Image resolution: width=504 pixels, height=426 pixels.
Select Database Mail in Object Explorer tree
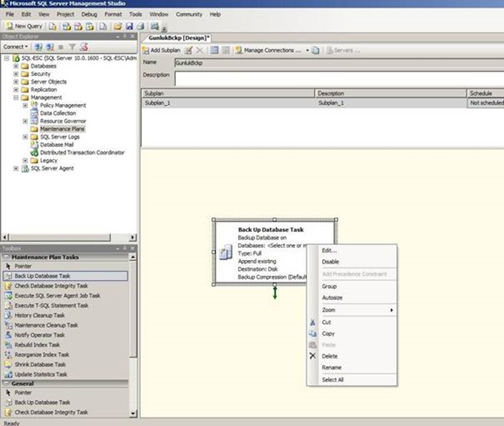(57, 145)
